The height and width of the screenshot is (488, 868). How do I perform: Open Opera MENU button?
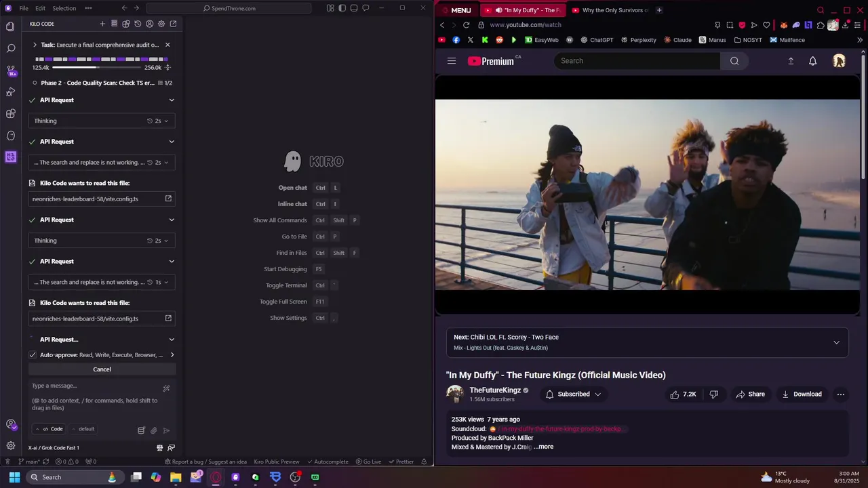pos(456,10)
